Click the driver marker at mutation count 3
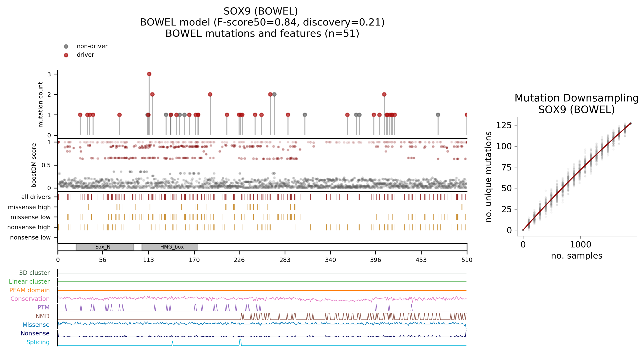Viewport: 644px width, 354px height. pyautogui.click(x=149, y=74)
